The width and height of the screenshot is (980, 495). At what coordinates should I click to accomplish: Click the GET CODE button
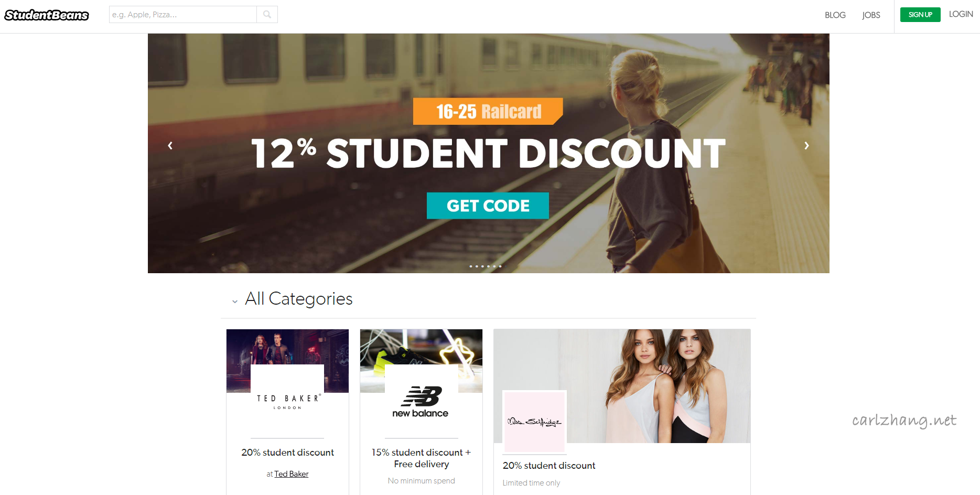click(488, 206)
